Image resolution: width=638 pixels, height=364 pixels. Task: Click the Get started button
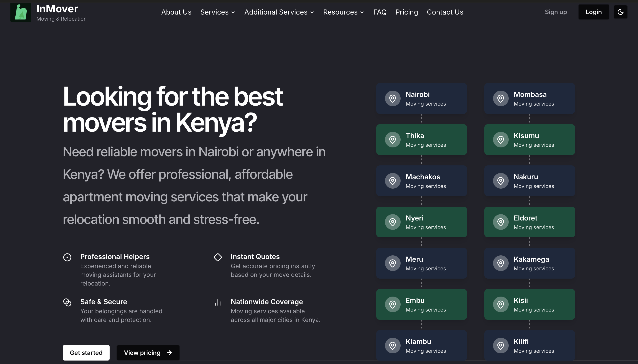click(x=86, y=353)
